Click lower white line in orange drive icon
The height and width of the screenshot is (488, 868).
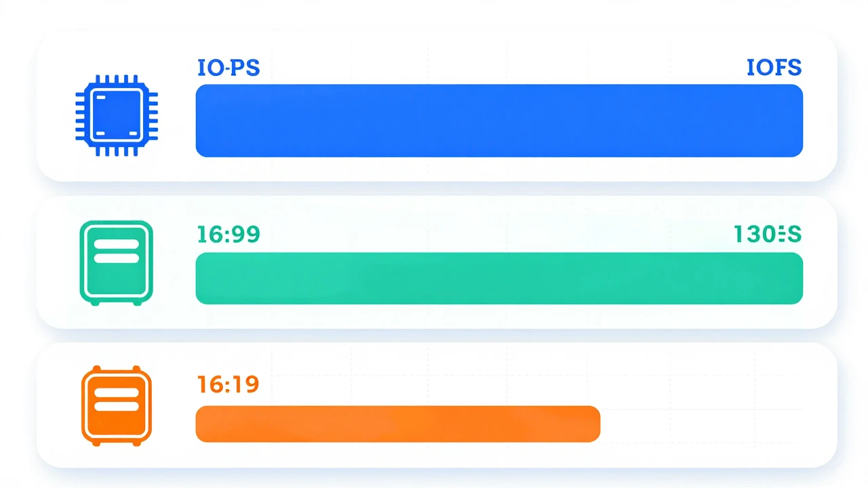click(x=116, y=406)
